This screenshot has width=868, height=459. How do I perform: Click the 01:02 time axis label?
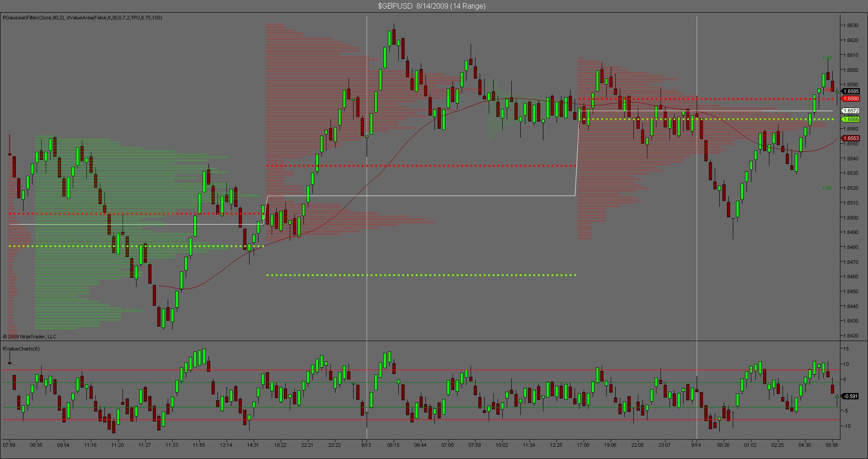pos(750,445)
